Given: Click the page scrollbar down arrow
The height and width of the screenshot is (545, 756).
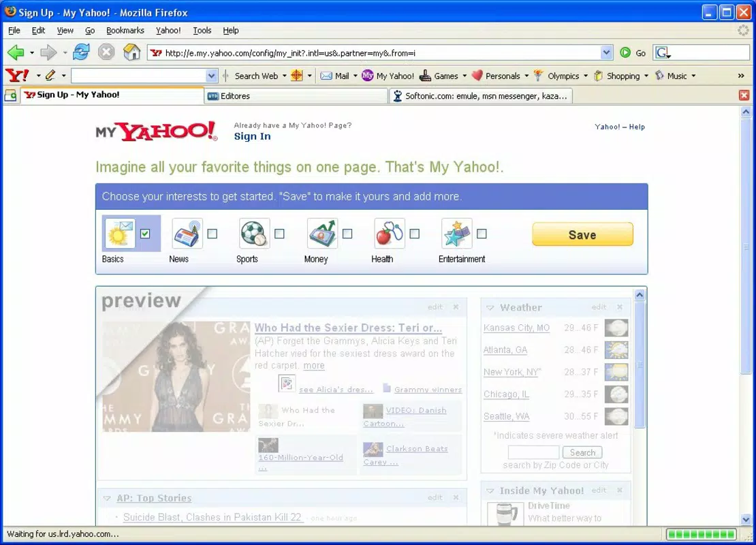Looking at the screenshot, I should point(746,519).
